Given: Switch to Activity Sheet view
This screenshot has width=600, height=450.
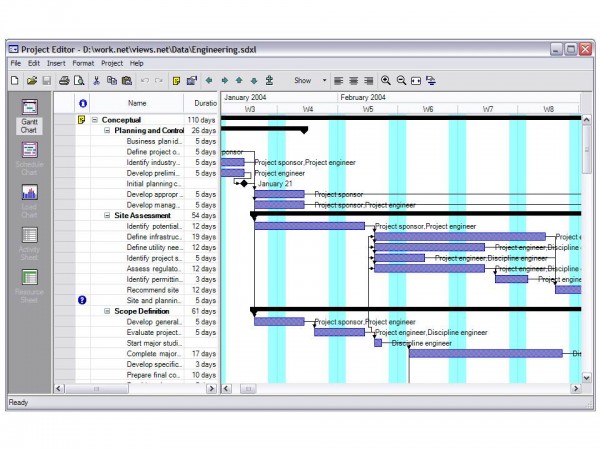Looking at the screenshot, I should 29,243.
